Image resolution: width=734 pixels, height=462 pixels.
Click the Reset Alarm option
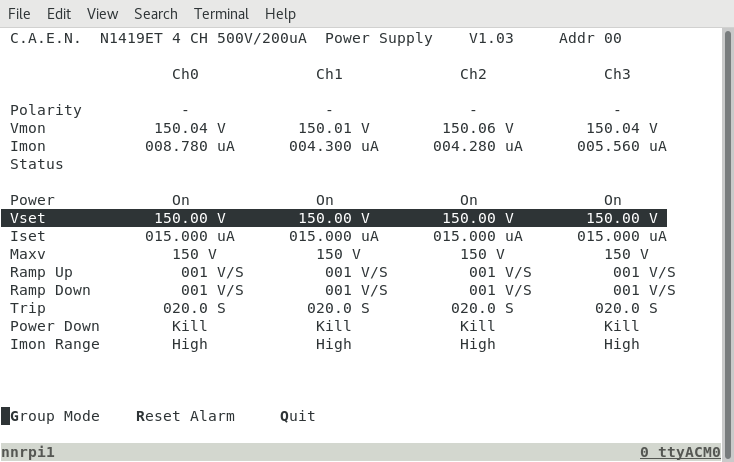(x=185, y=416)
